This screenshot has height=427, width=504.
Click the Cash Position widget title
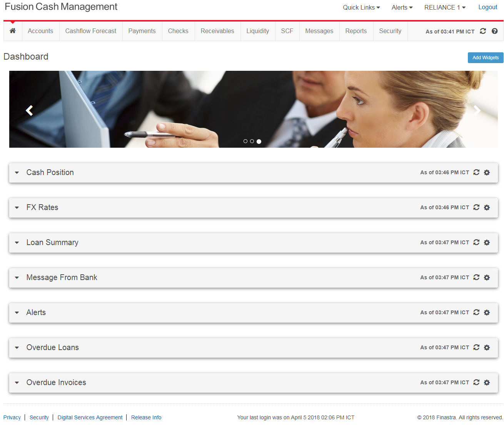pyautogui.click(x=50, y=172)
